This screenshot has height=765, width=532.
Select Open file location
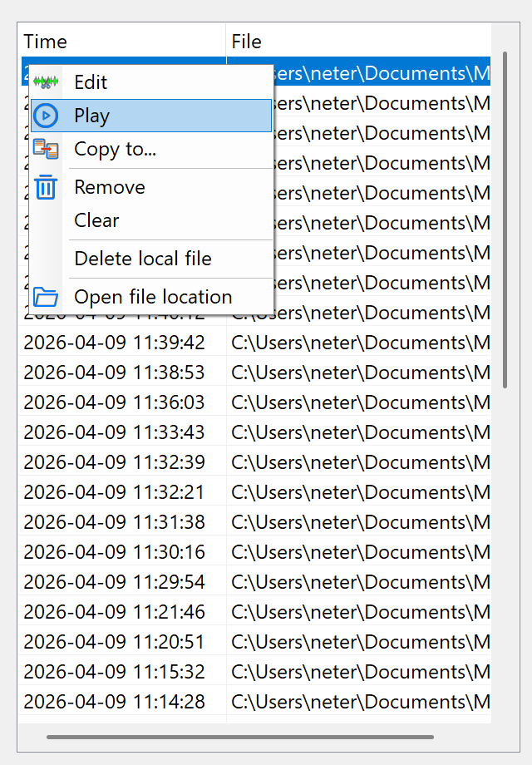point(152,297)
